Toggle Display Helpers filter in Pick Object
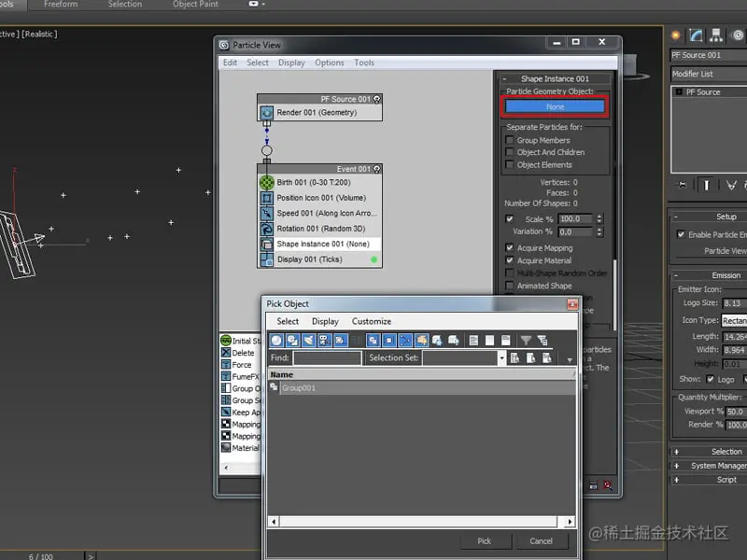The height and width of the screenshot is (560, 747). [x=340, y=340]
